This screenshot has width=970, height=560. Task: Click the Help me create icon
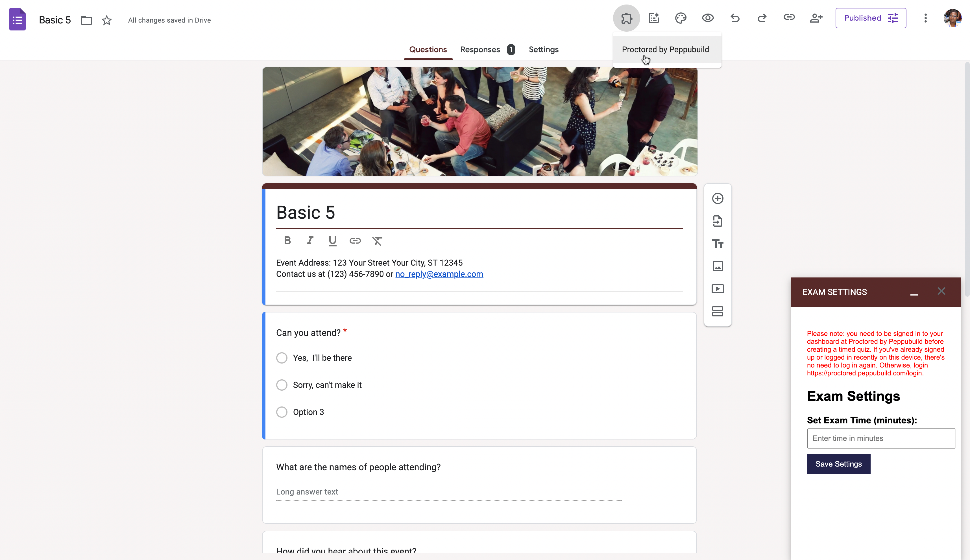click(x=654, y=18)
